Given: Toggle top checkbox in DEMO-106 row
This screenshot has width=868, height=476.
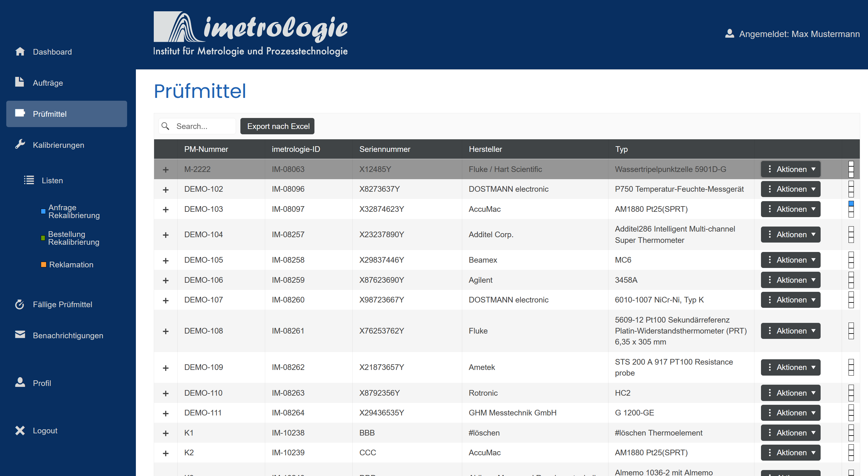Looking at the screenshot, I should [851, 275].
